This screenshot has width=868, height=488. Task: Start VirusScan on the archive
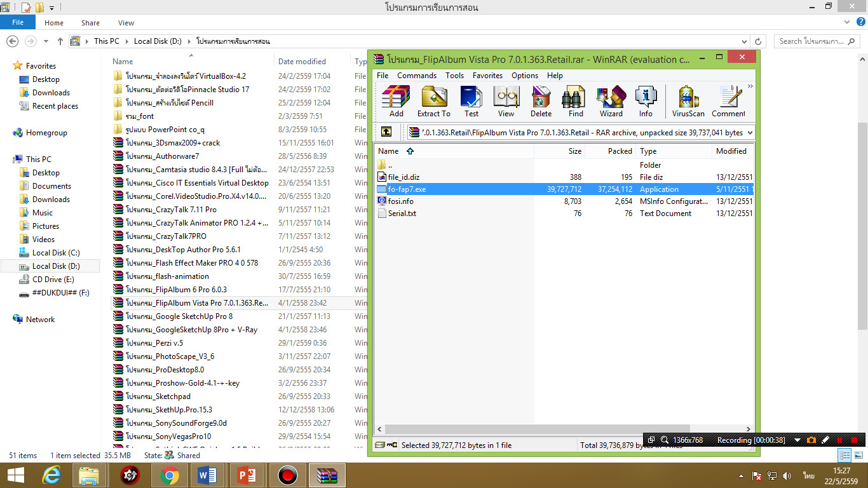tap(688, 102)
